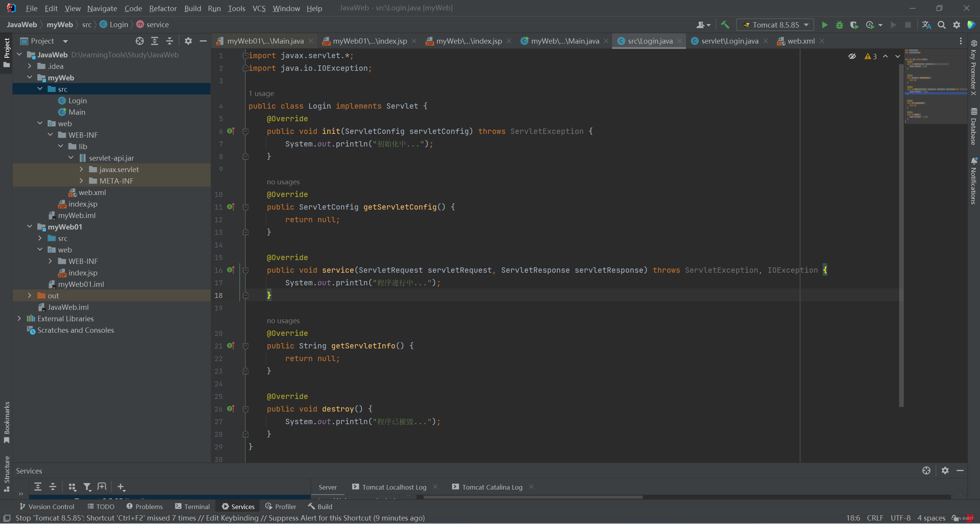Open the Tomcat 8.5.85 run configuration dropdown

(x=775, y=25)
